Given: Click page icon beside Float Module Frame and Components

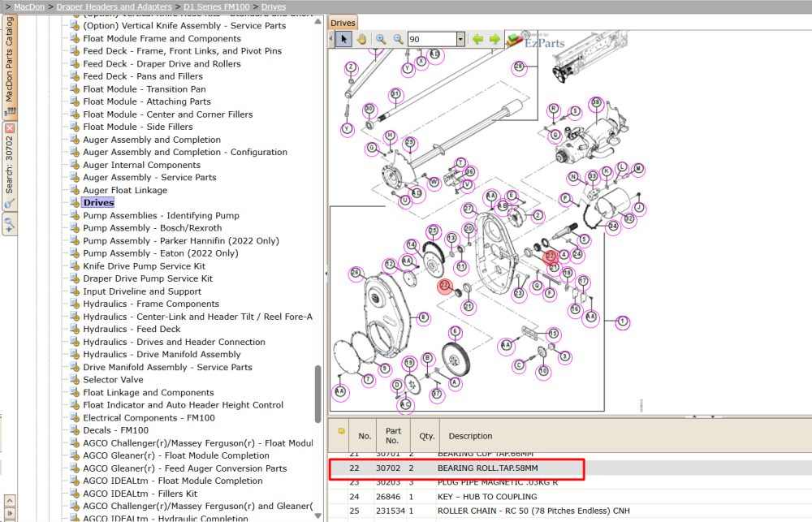Looking at the screenshot, I should (75, 38).
